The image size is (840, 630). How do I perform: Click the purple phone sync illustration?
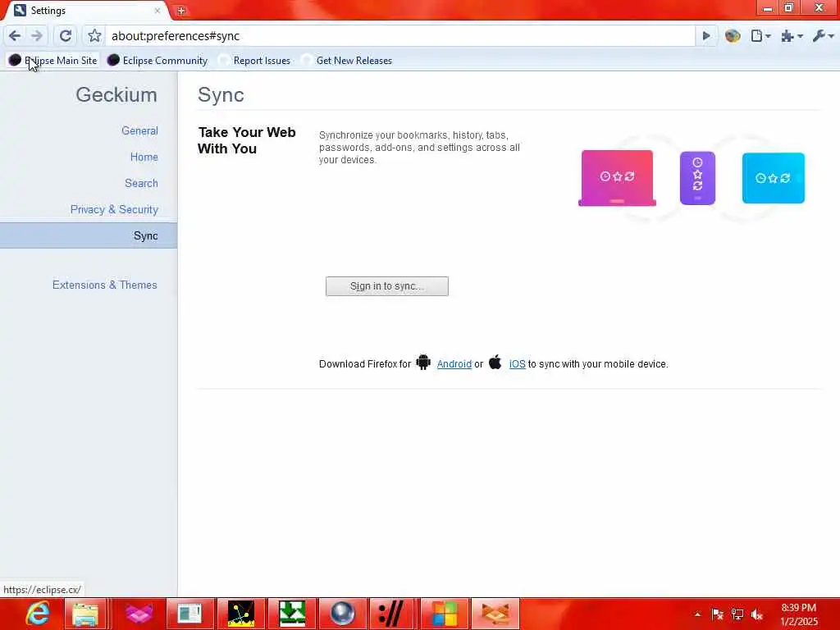click(x=697, y=178)
